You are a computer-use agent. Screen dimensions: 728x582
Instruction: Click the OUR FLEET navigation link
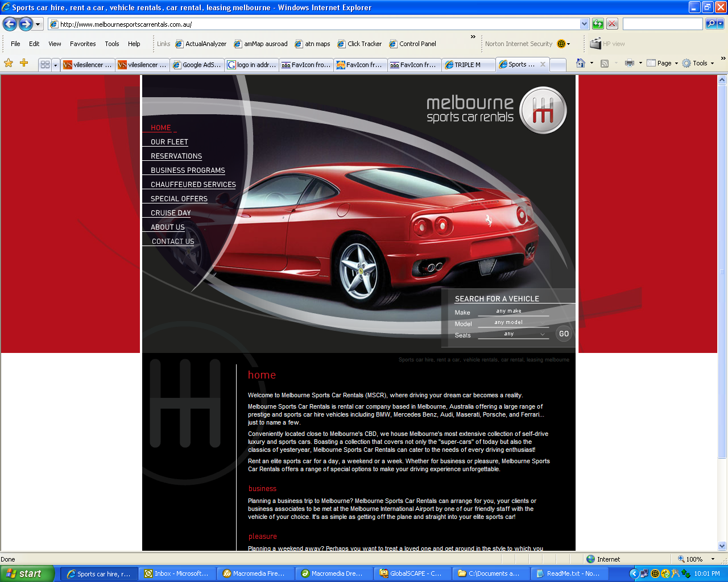coord(169,142)
